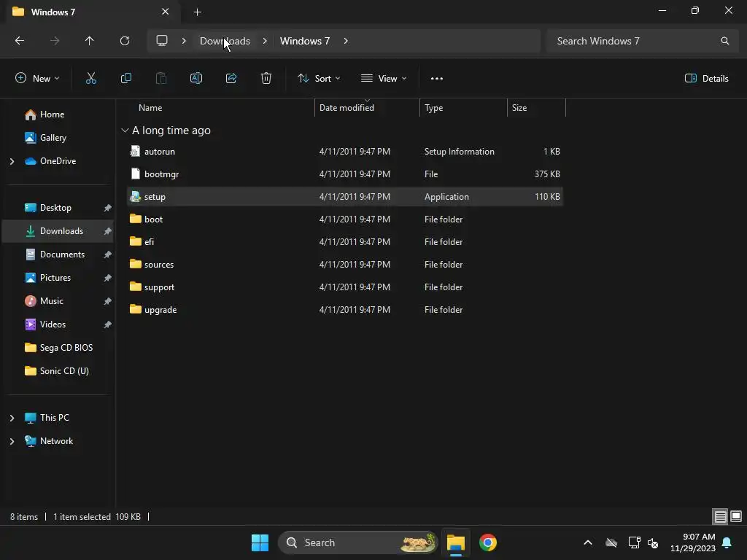This screenshot has height=560, width=747.
Task: Click Windows 7 in the address breadcrumb
Action: coord(305,41)
